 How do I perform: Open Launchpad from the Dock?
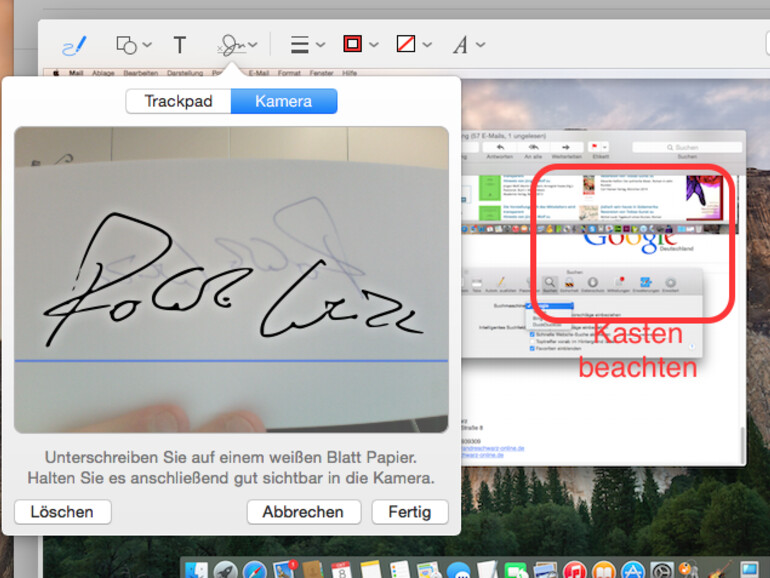pos(225,570)
